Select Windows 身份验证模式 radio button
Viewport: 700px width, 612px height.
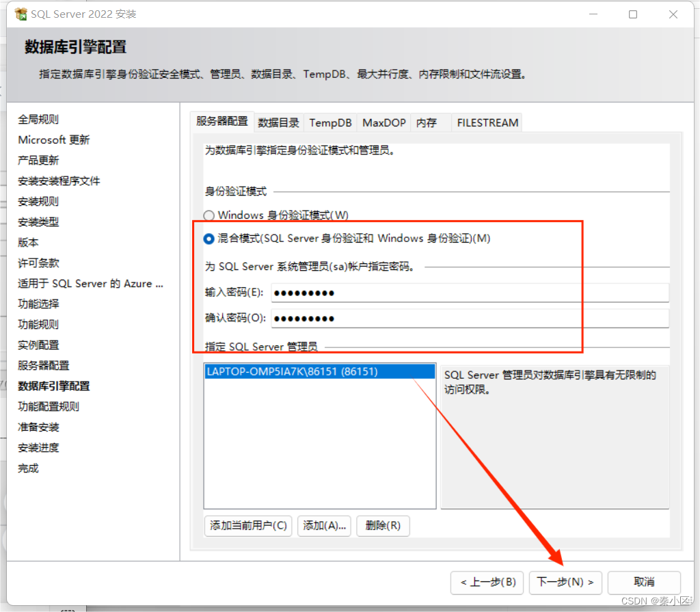208,215
